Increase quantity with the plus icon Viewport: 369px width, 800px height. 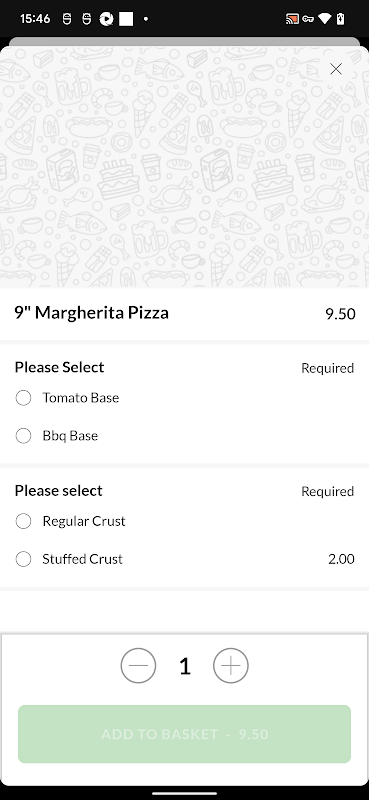231,666
